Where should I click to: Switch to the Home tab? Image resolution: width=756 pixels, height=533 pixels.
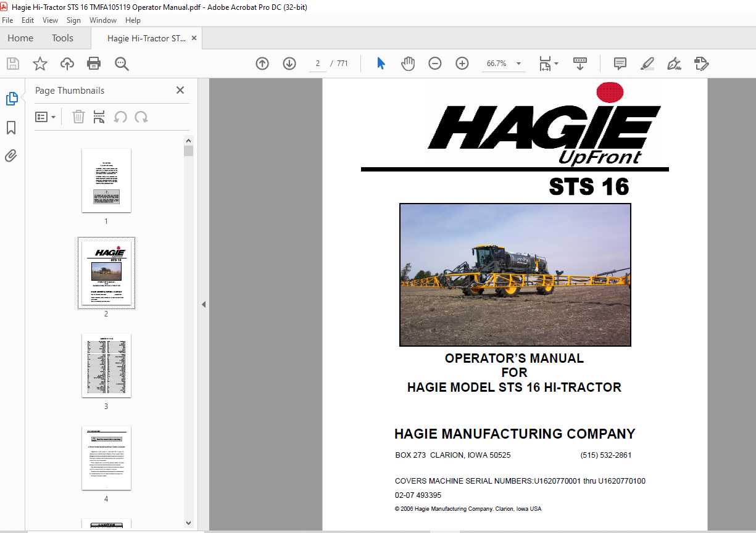[20, 38]
